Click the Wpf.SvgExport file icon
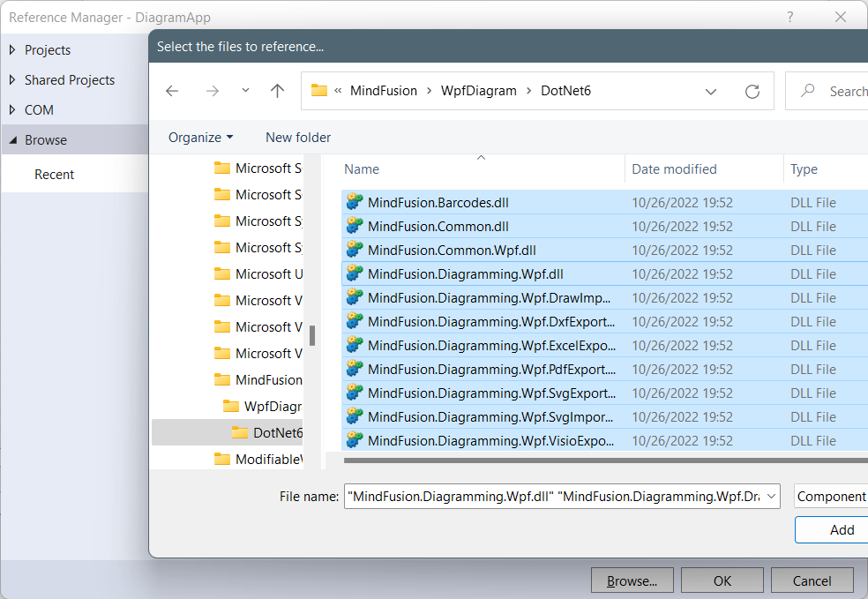868x599 pixels. click(355, 393)
